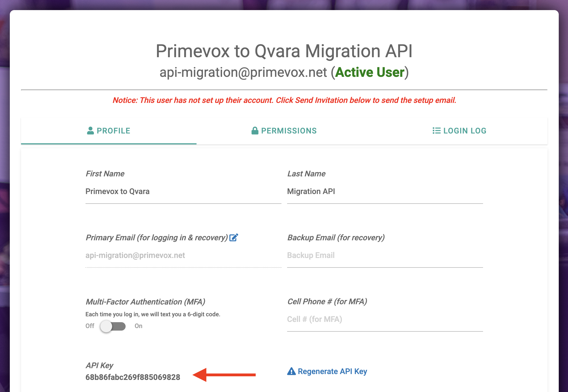This screenshot has height=392, width=568.
Task: Click the Backup Email input field
Action: (385, 255)
